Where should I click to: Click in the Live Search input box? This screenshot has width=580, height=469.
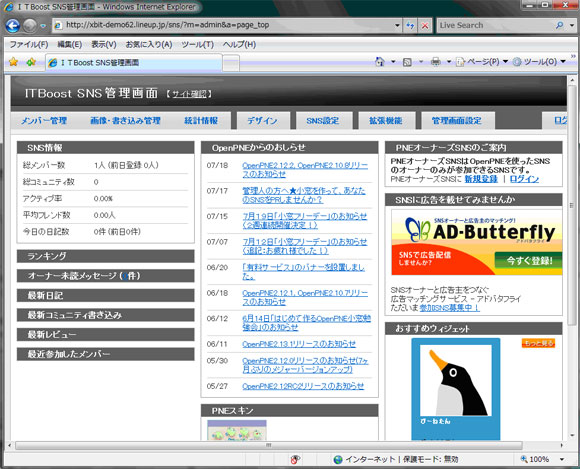[x=496, y=26]
